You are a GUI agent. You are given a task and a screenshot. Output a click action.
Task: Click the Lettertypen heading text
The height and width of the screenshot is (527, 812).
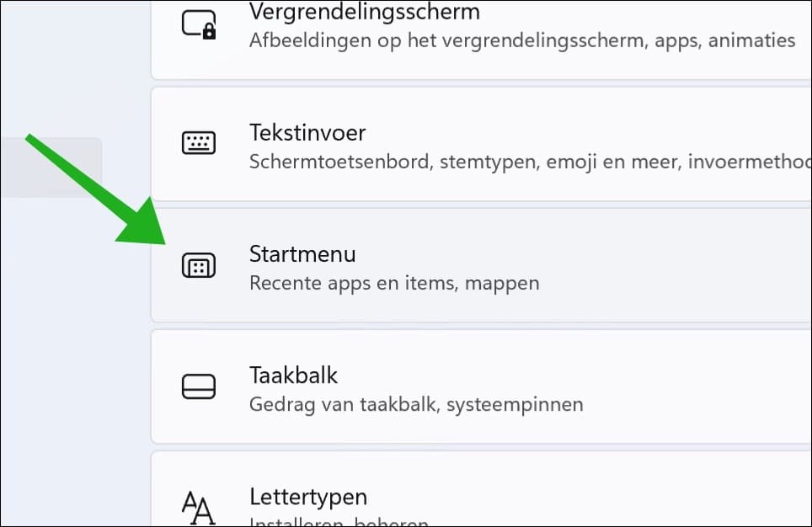point(308,497)
